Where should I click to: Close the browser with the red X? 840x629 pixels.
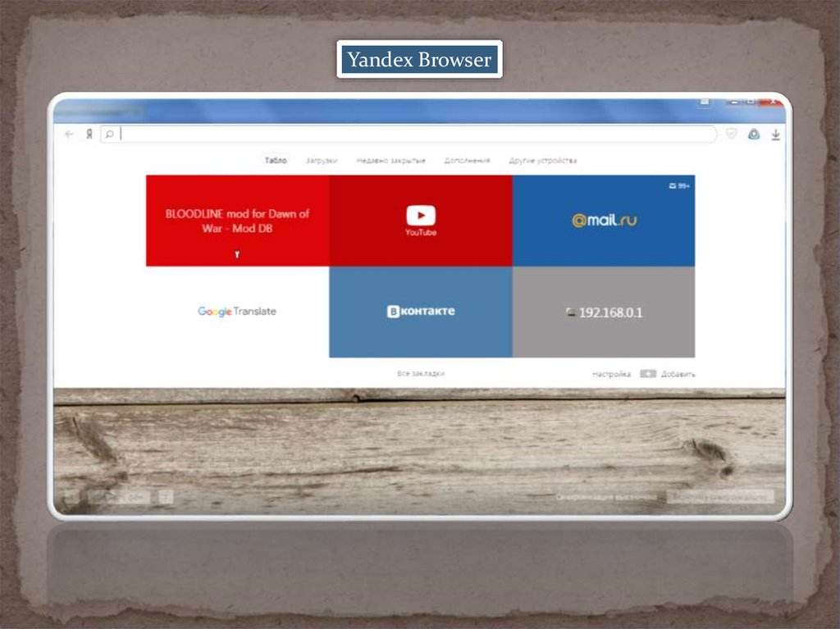pos(772,101)
